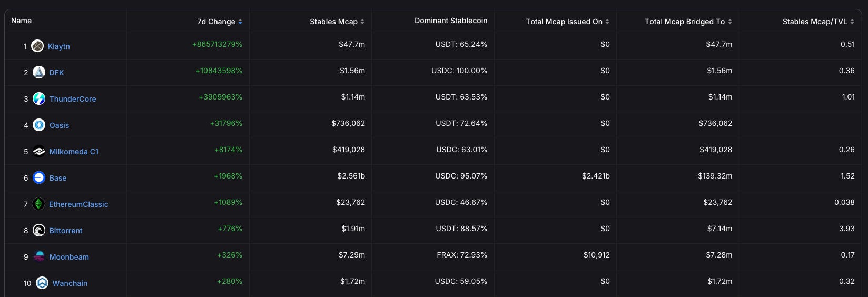
Task: Sort by Stables Mcap column header
Action: (337, 22)
